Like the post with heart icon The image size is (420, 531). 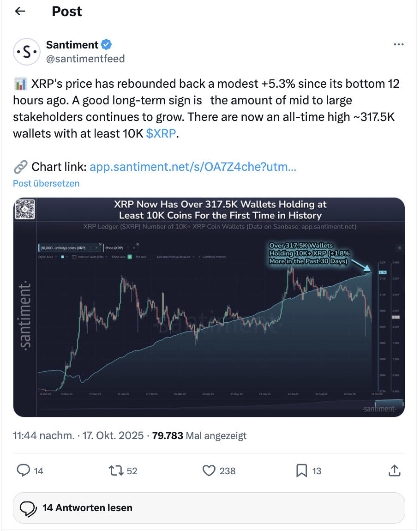(x=209, y=471)
